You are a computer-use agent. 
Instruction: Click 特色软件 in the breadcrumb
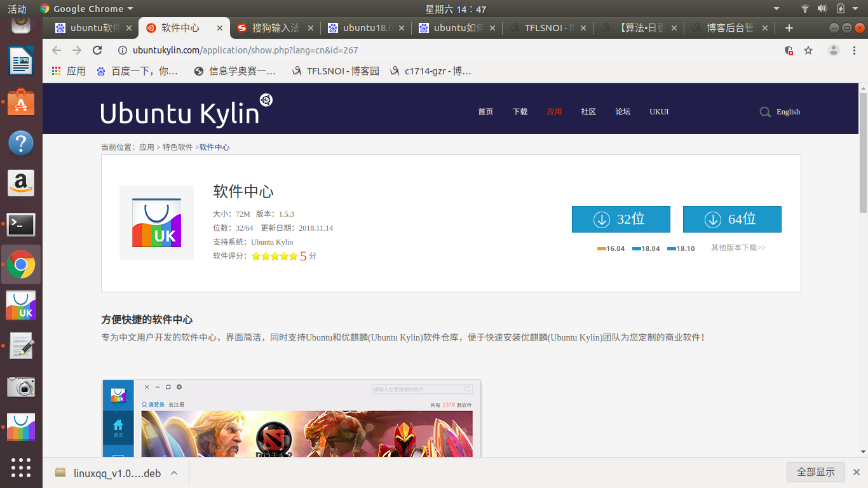coord(177,147)
